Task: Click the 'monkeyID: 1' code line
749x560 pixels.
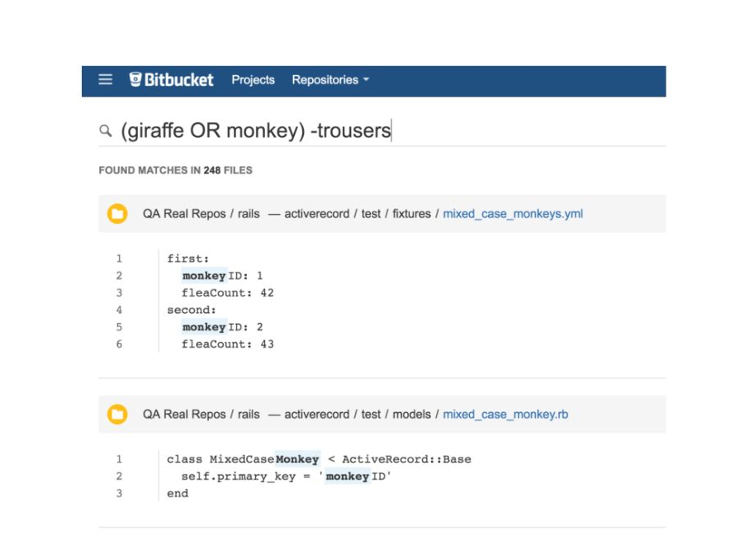Action: point(222,276)
